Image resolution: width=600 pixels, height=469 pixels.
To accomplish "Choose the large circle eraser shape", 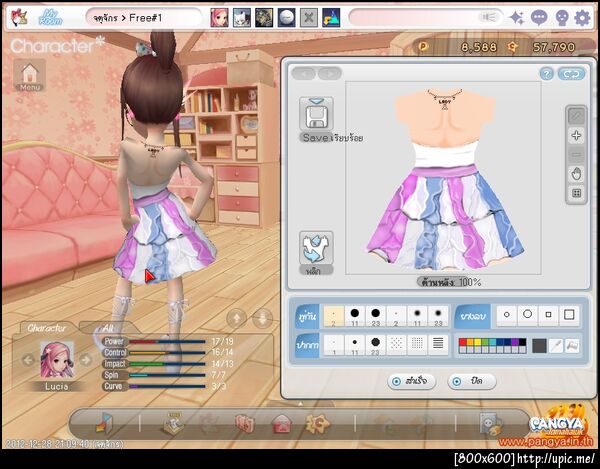I will coord(528,315).
